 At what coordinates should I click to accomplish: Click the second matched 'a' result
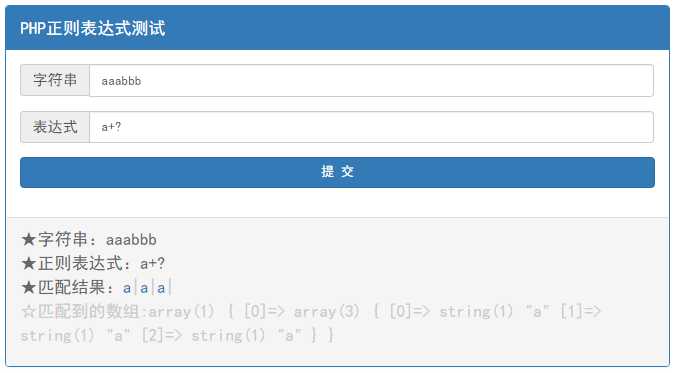144,288
